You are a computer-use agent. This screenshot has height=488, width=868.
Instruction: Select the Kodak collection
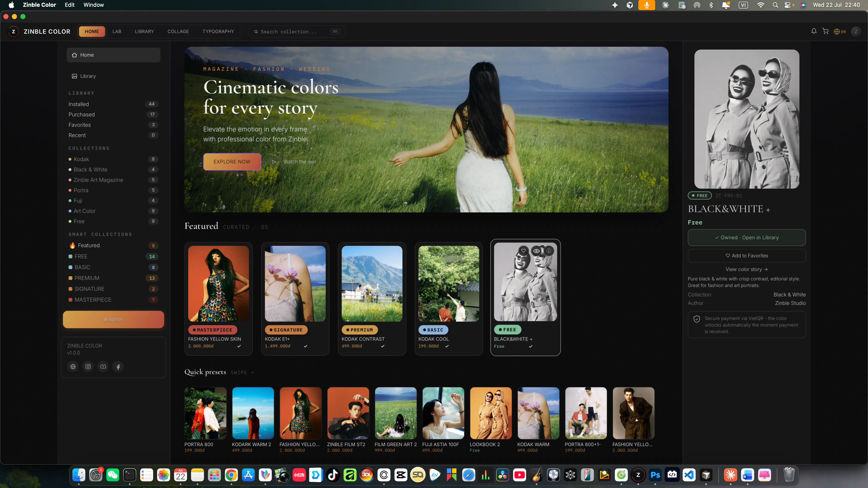(x=113, y=159)
